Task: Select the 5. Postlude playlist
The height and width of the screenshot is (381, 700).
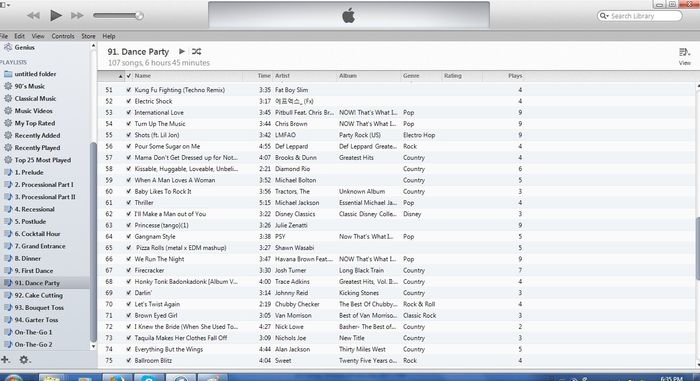Action: click(30, 222)
